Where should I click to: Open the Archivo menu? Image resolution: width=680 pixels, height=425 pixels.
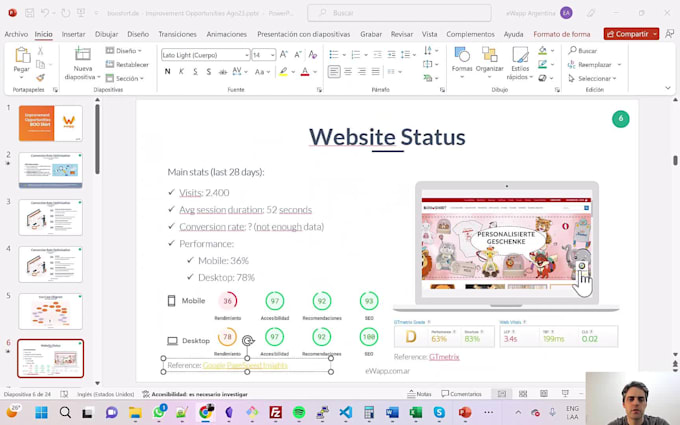point(16,34)
